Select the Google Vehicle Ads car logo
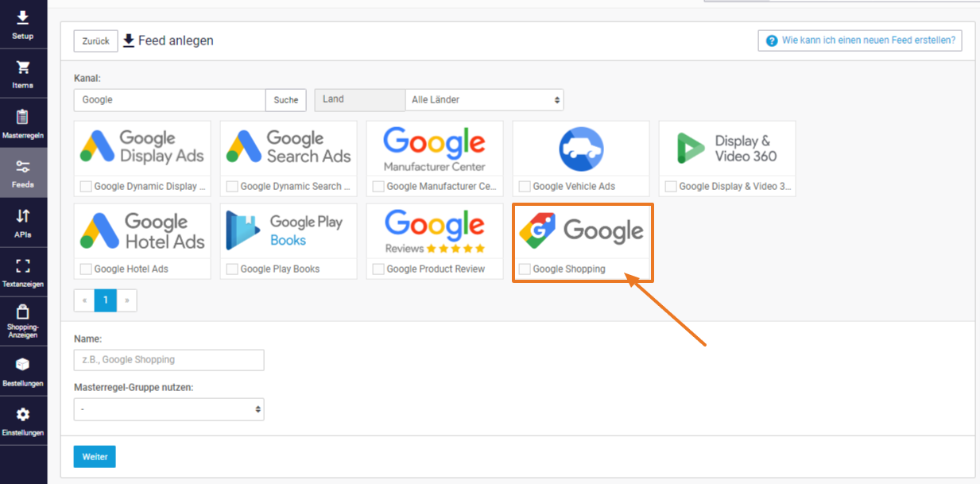Viewport: 980px width, 484px height. point(581,148)
